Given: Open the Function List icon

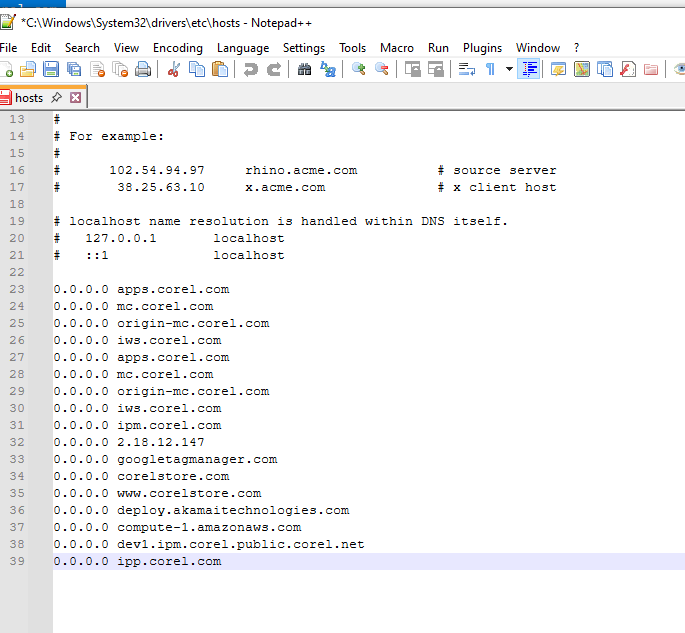Looking at the screenshot, I should click(x=628, y=69).
